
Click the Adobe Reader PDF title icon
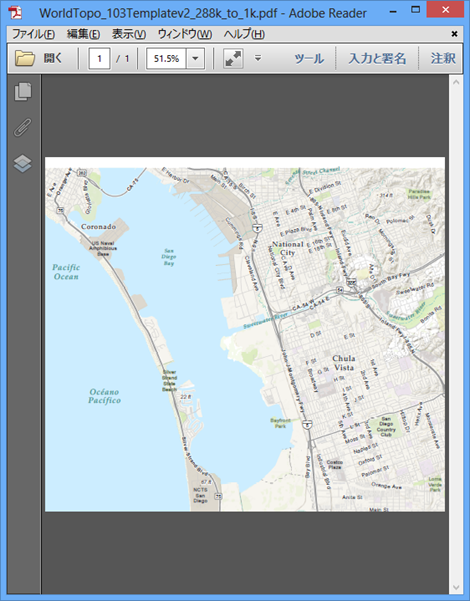[x=15, y=13]
